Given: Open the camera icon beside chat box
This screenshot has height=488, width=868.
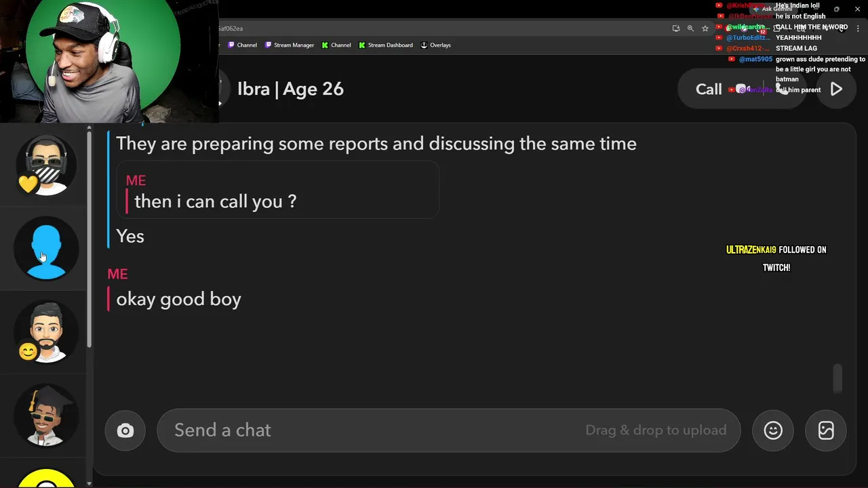Looking at the screenshot, I should point(125,430).
